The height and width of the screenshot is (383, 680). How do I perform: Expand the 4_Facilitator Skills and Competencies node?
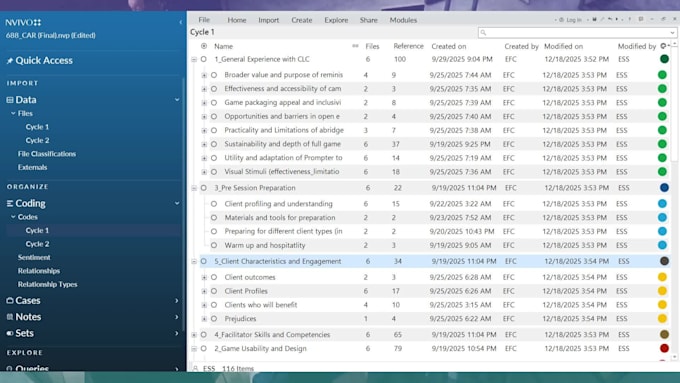(194, 334)
